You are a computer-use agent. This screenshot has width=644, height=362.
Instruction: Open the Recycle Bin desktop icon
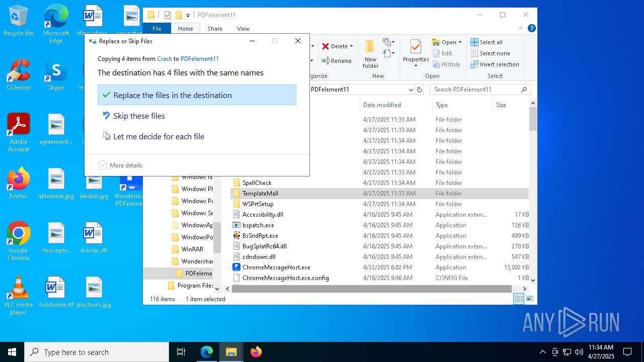[x=19, y=21]
